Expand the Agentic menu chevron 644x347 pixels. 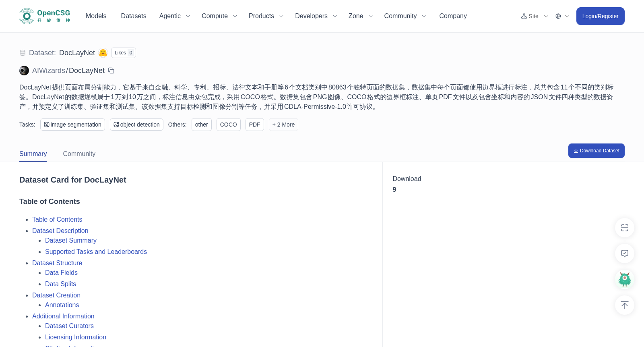(x=188, y=16)
